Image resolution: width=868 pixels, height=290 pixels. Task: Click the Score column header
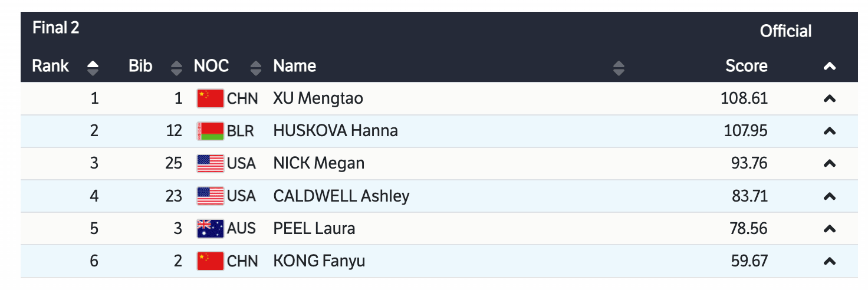pos(746,66)
